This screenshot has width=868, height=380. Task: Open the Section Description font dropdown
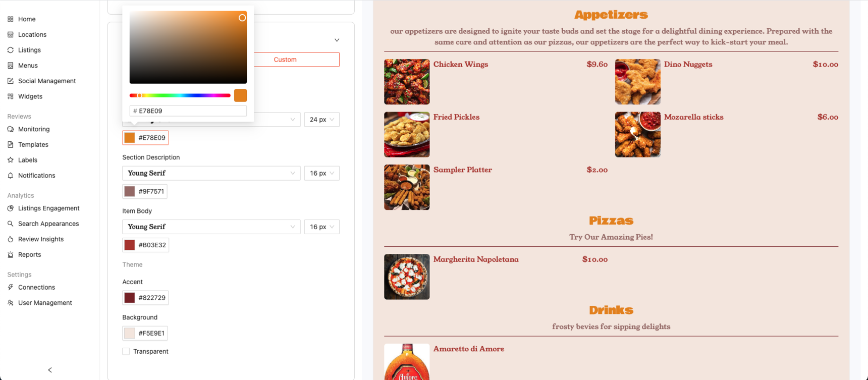[211, 173]
